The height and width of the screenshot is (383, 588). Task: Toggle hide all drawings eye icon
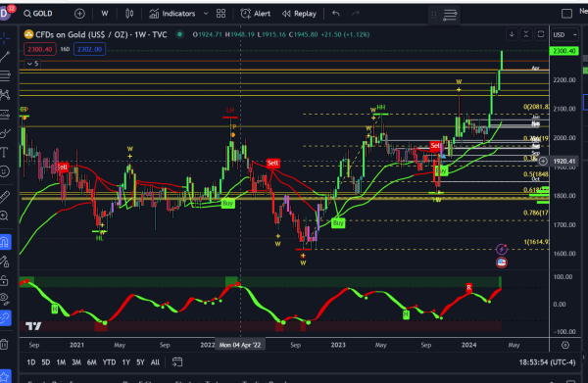pyautogui.click(x=4, y=299)
